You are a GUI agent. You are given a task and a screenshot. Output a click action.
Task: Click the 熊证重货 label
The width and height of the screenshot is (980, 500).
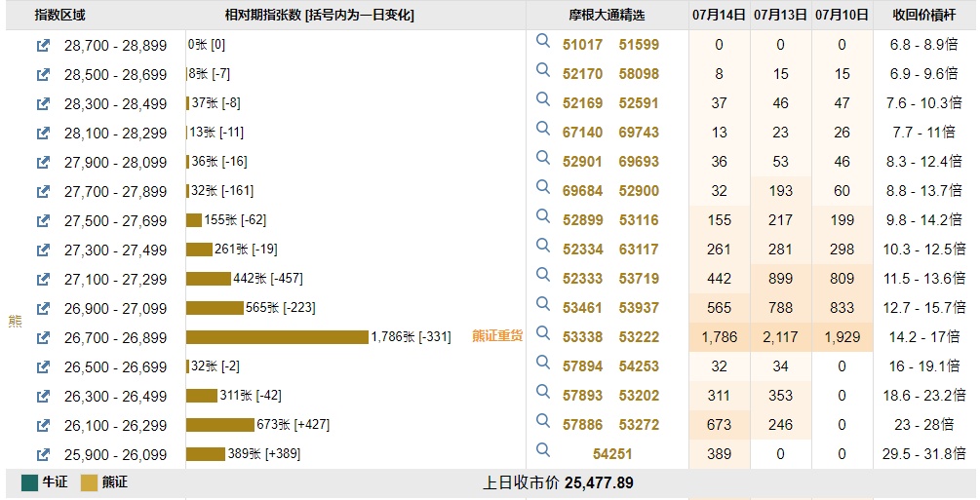tap(497, 336)
